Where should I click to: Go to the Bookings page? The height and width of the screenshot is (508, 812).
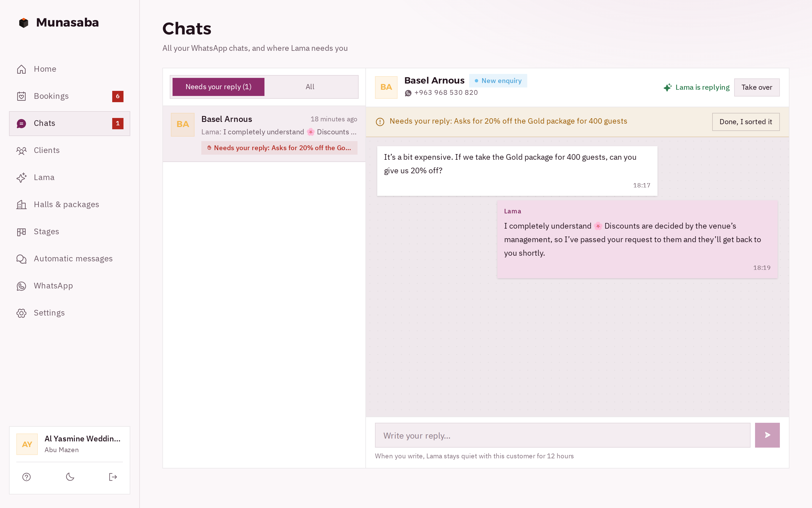(69, 96)
